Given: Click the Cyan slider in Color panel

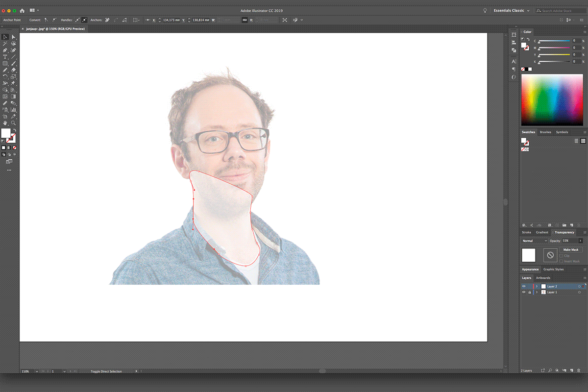Looking at the screenshot, I should pyautogui.click(x=554, y=42).
